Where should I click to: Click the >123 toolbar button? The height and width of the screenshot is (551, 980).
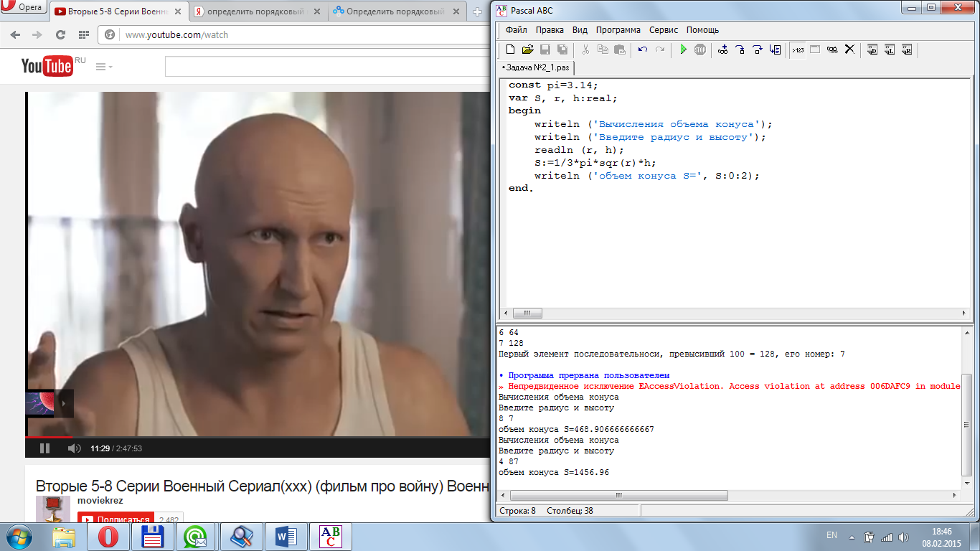pyautogui.click(x=798, y=50)
